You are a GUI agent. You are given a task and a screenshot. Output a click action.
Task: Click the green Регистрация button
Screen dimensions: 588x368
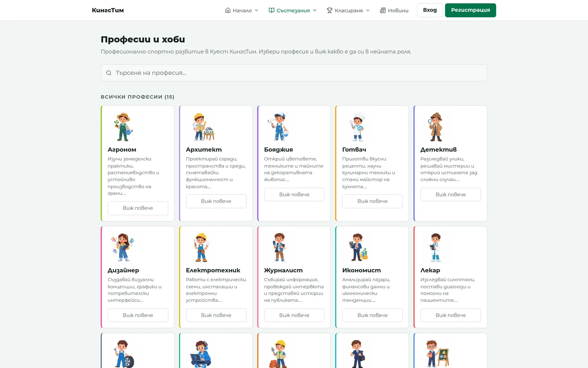click(x=470, y=10)
